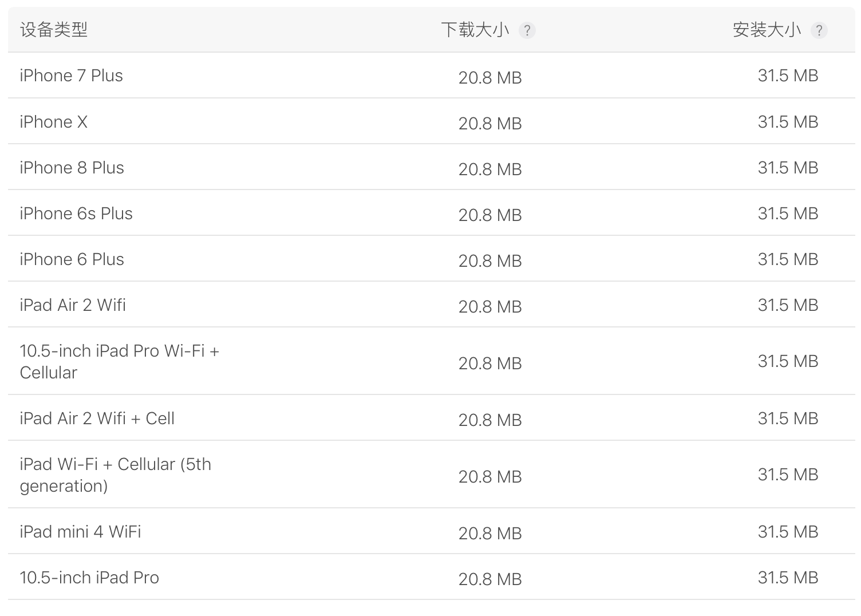
Task: Select the iPad mini 4 WiFi row
Action: tap(431, 531)
